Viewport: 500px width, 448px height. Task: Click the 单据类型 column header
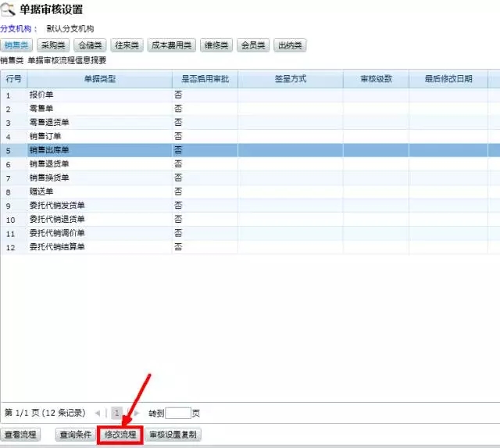pyautogui.click(x=99, y=79)
